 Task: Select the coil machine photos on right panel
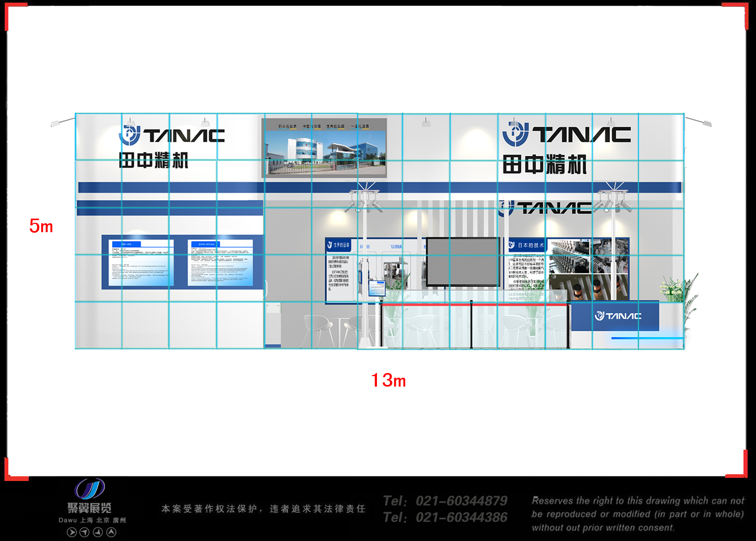pyautogui.click(x=588, y=269)
